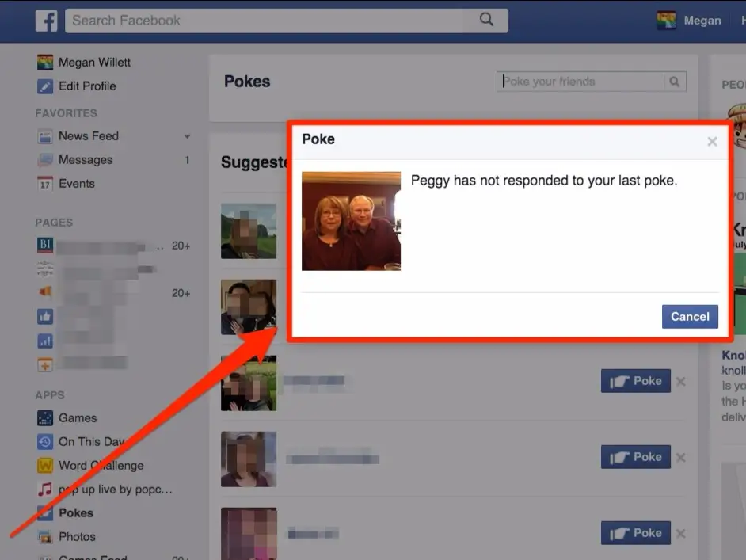This screenshot has width=746, height=560.
Task: Click the Photos app icon
Action: pos(45,537)
